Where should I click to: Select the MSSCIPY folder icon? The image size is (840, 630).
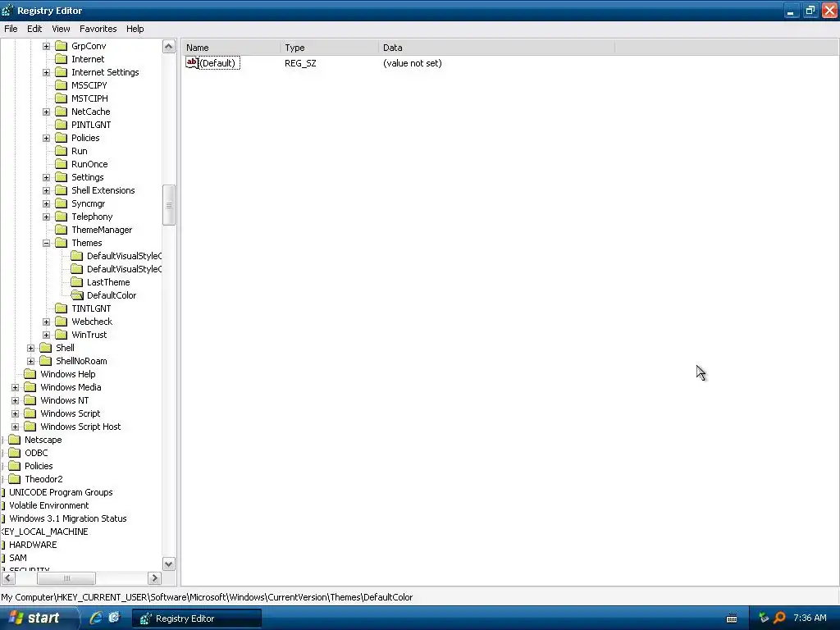coord(62,85)
